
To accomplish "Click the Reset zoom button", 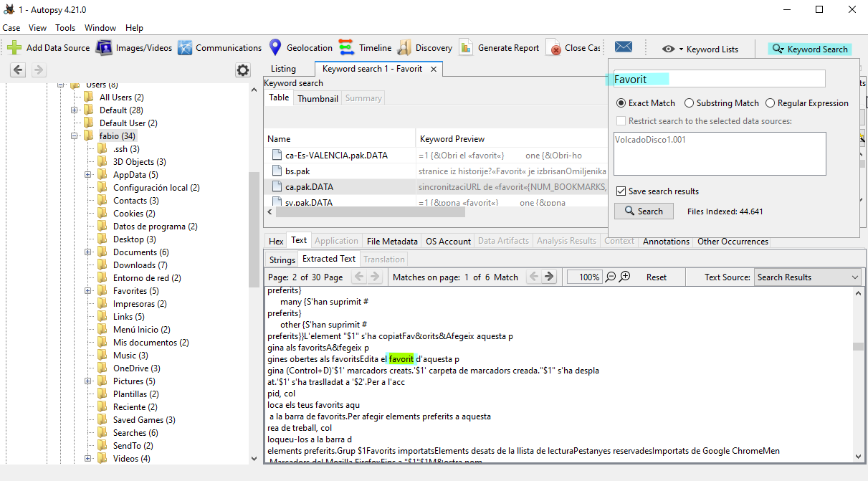I will tap(656, 277).
